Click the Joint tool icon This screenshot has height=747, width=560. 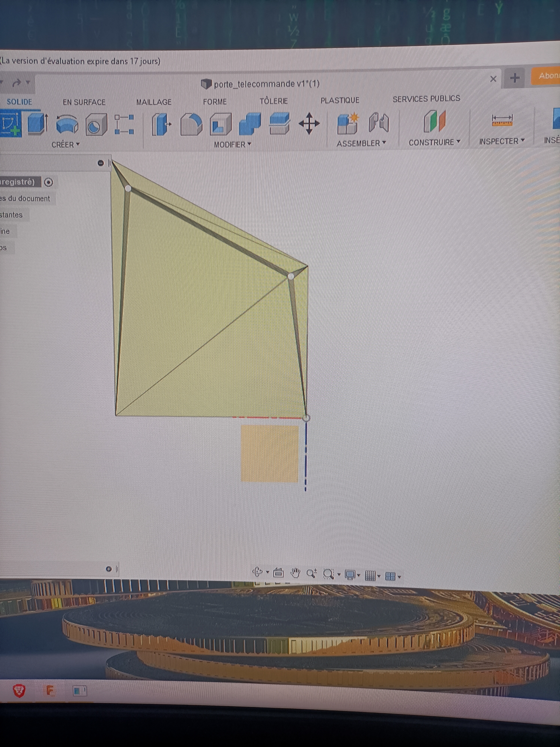pos(378,122)
